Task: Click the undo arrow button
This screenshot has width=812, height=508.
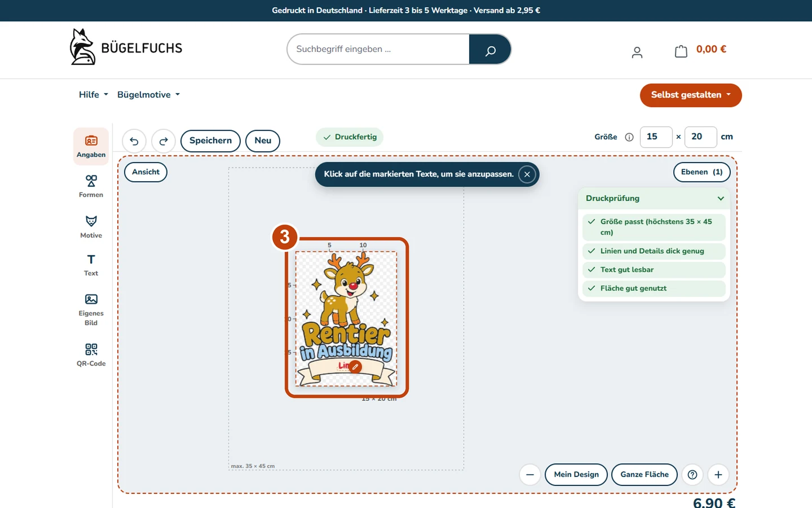Action: (x=134, y=141)
